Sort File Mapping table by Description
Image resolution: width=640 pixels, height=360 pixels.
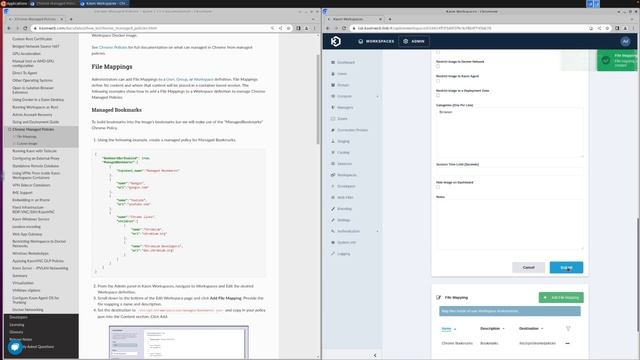click(492, 329)
